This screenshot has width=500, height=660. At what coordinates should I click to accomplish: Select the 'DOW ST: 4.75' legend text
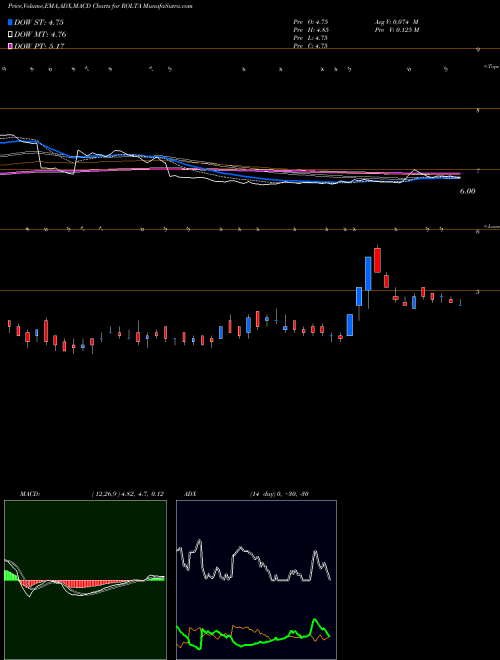click(x=39, y=22)
